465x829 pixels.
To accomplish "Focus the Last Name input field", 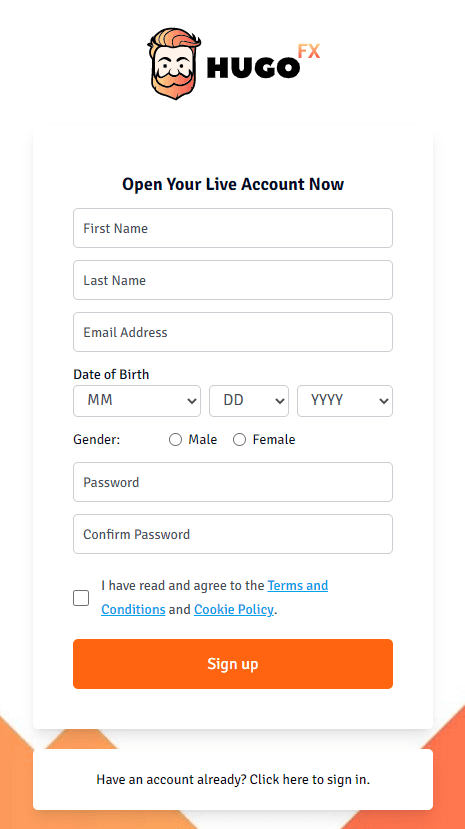I will pos(233,280).
